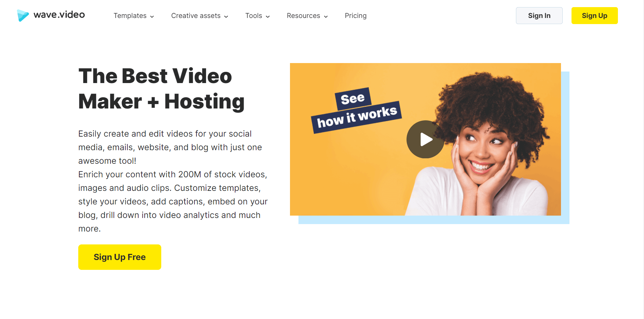Go to the Pricing page
Screen dimensions: 644x319
355,16
